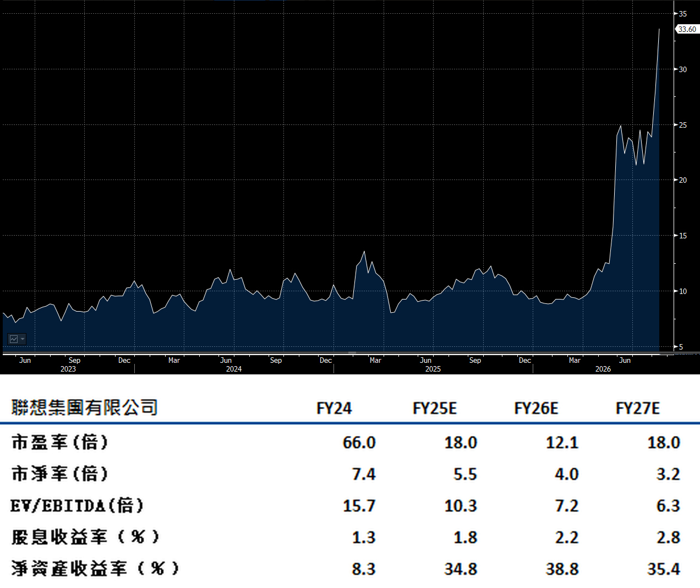Click the 2023 year label on time axis
This screenshot has height=588, width=700.
point(68,369)
